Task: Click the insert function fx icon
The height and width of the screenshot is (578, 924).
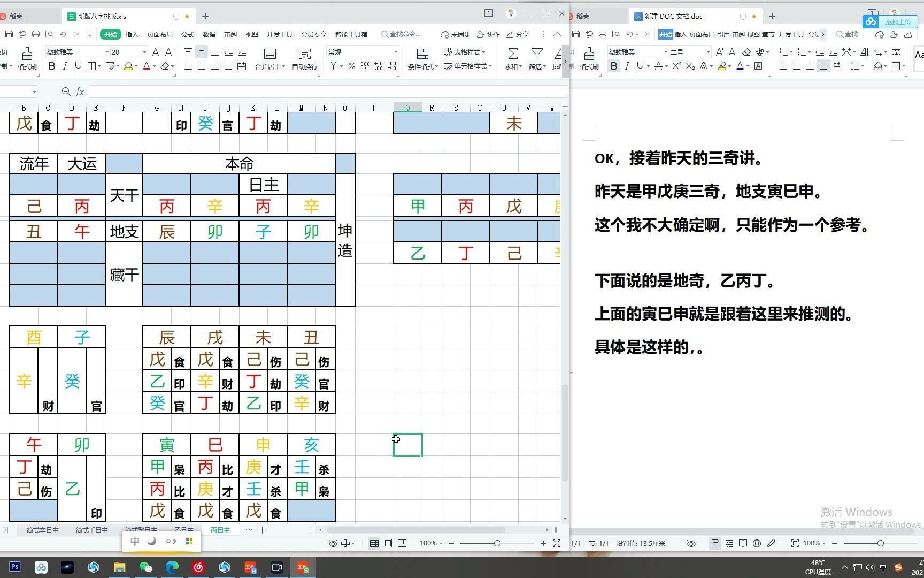Action: pyautogui.click(x=80, y=92)
